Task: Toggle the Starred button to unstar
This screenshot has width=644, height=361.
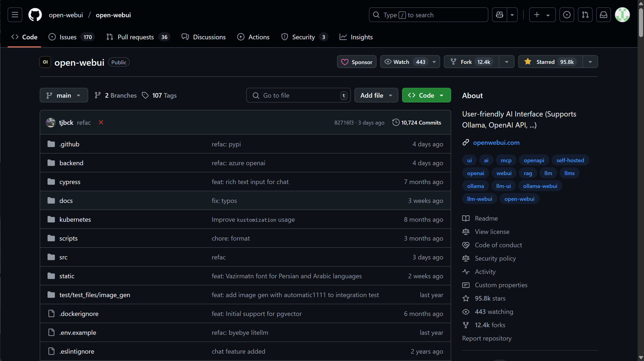Action: click(551, 62)
